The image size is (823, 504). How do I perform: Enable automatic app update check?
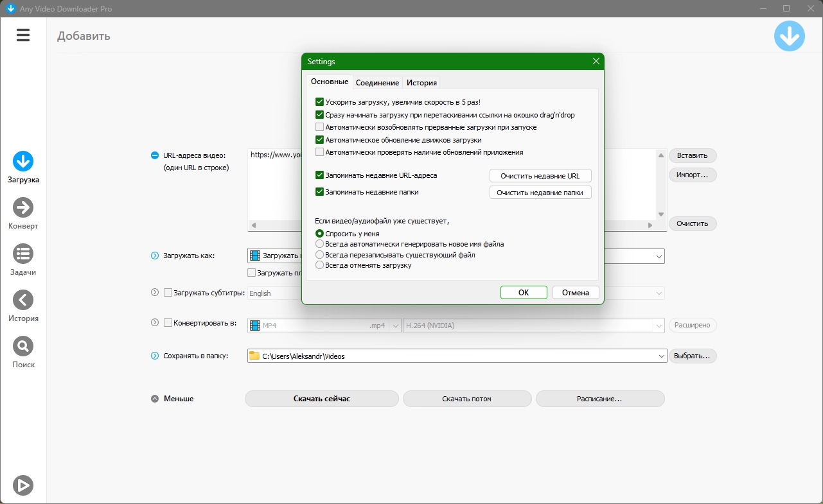coord(319,152)
